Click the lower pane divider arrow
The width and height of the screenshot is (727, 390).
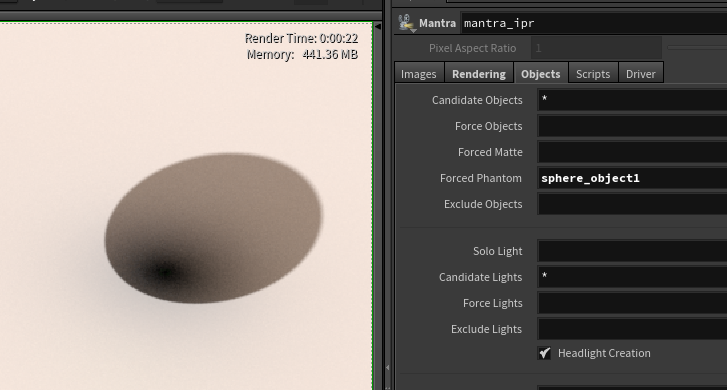click(388, 367)
